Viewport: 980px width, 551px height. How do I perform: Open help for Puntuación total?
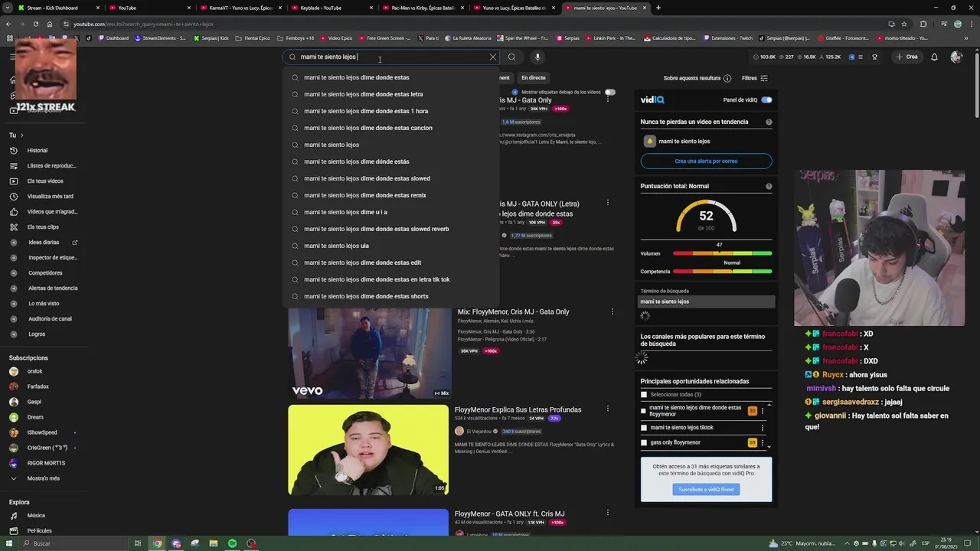click(x=769, y=186)
